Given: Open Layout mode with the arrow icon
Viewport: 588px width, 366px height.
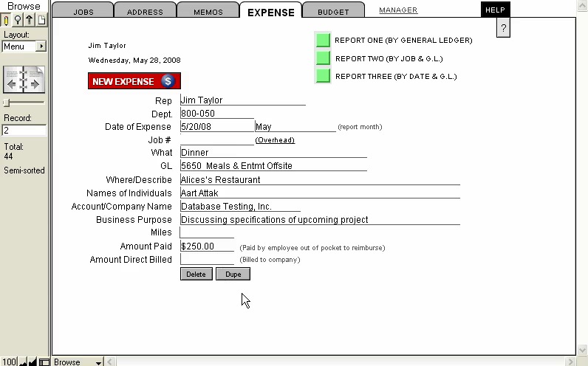Looking at the screenshot, I should coord(30,20).
